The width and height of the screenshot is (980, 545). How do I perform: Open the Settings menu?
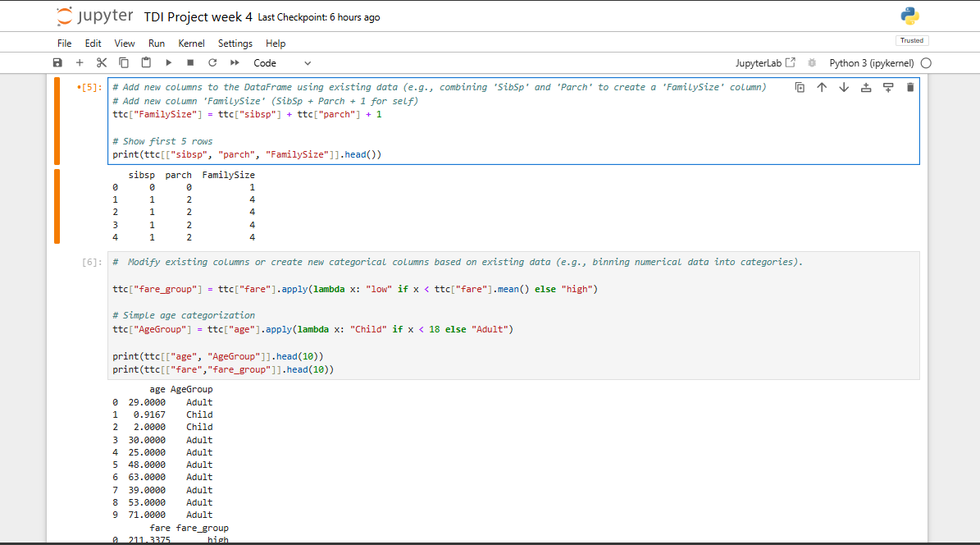tap(235, 44)
